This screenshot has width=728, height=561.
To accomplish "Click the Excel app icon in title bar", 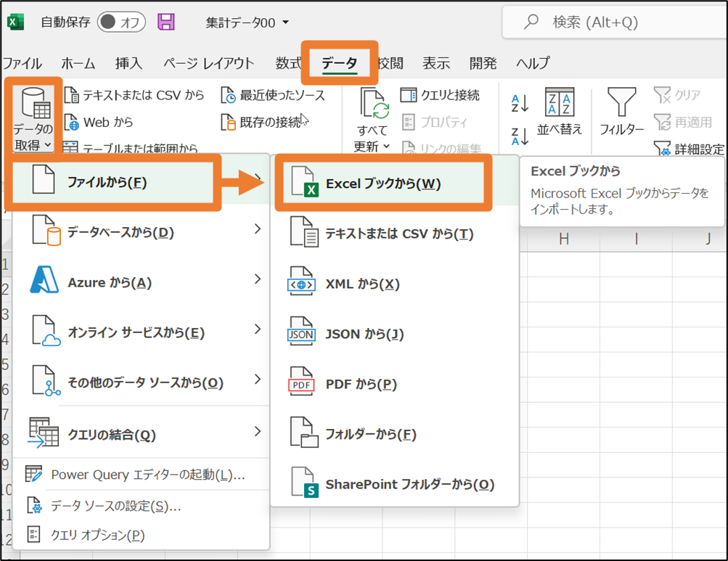I will point(15,22).
